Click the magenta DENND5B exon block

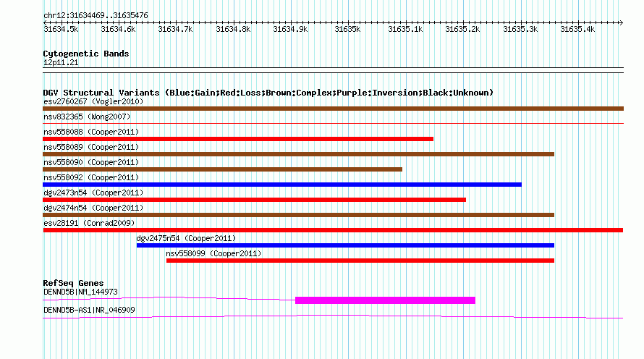click(385, 300)
